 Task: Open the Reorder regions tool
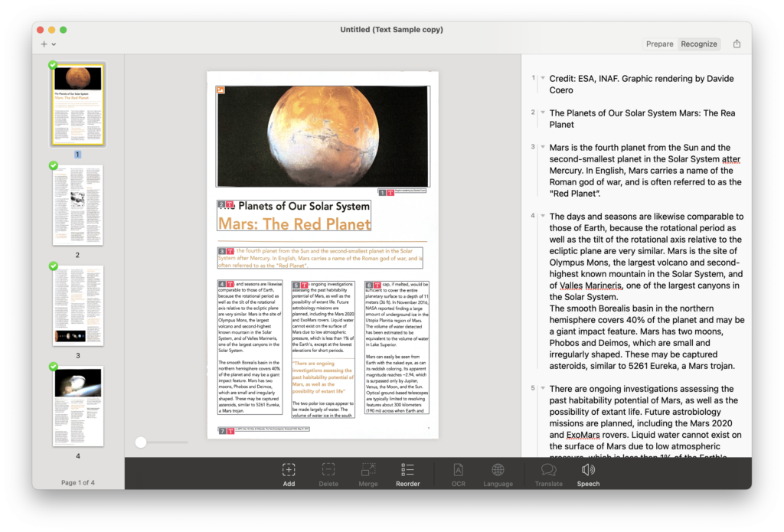(x=407, y=475)
